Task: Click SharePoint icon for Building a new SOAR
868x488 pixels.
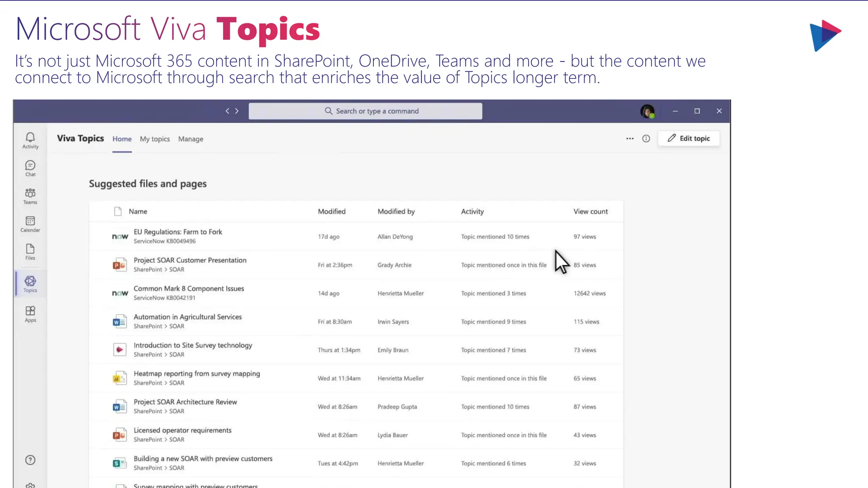Action: click(x=120, y=463)
